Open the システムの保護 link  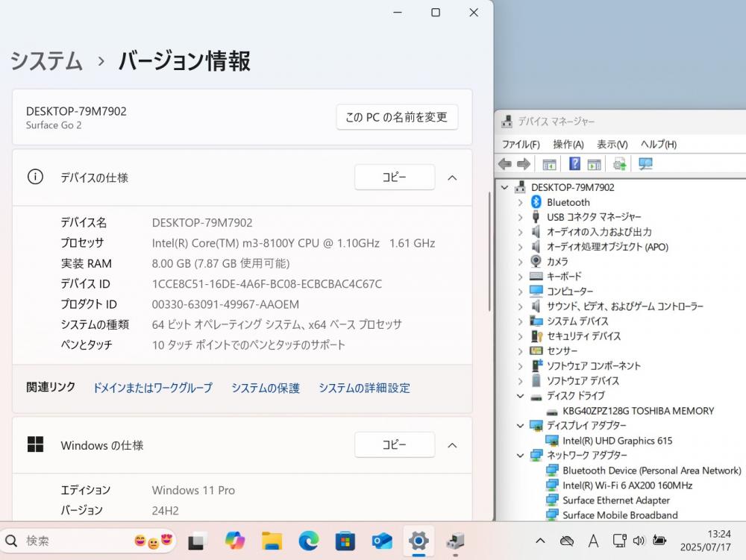point(266,388)
